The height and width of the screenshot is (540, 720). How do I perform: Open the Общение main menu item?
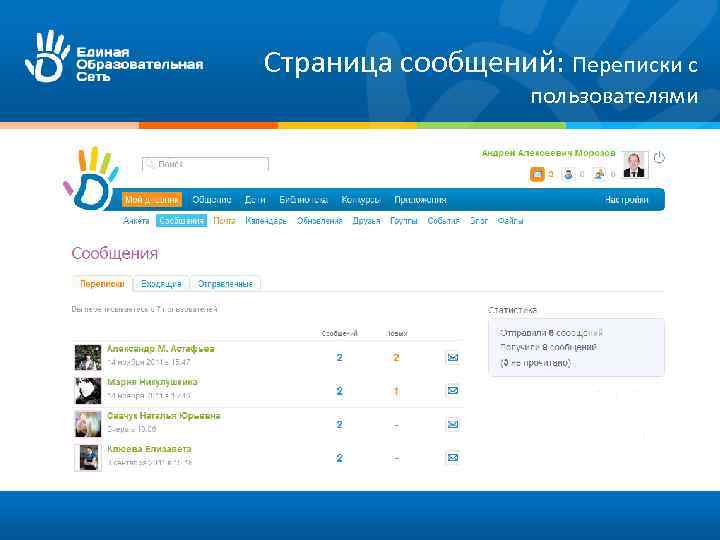click(x=212, y=200)
